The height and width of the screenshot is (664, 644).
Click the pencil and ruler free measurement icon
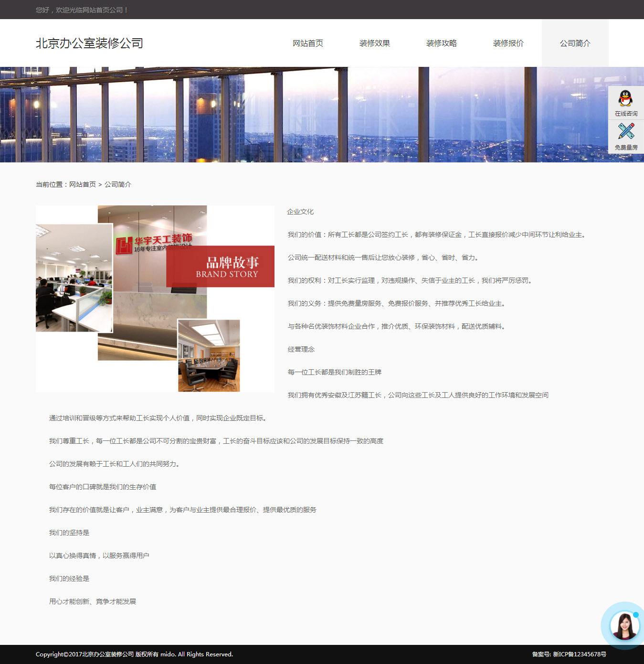point(625,131)
